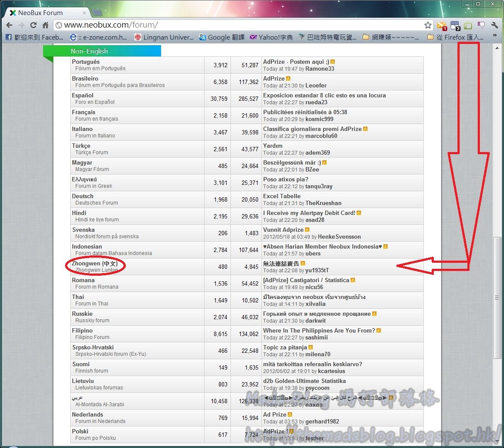The width and height of the screenshot is (504, 448).
Task: Open the 巴哈姆特電玩資訊 bookmark
Action: pos(327,37)
